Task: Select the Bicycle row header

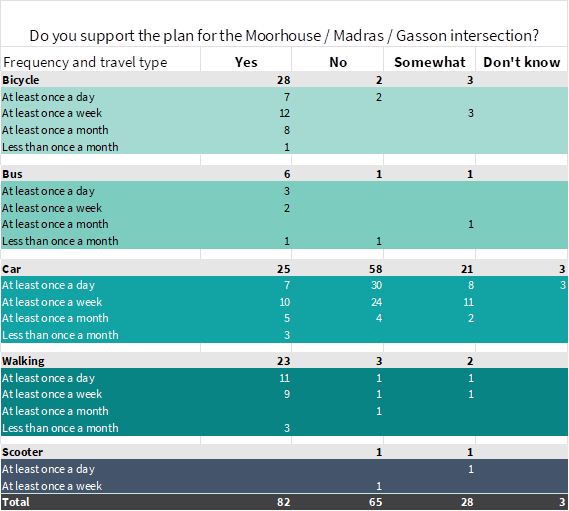Action: (x=21, y=80)
